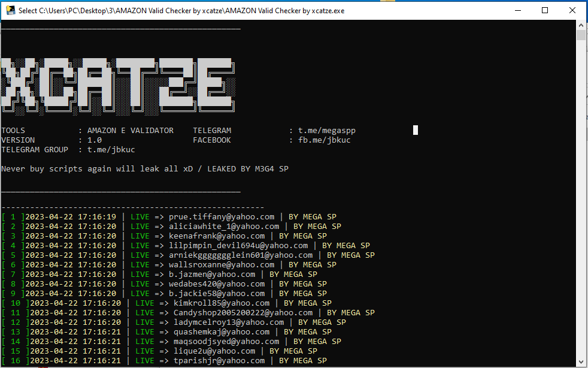Click the white block cursor in the console

(416, 130)
